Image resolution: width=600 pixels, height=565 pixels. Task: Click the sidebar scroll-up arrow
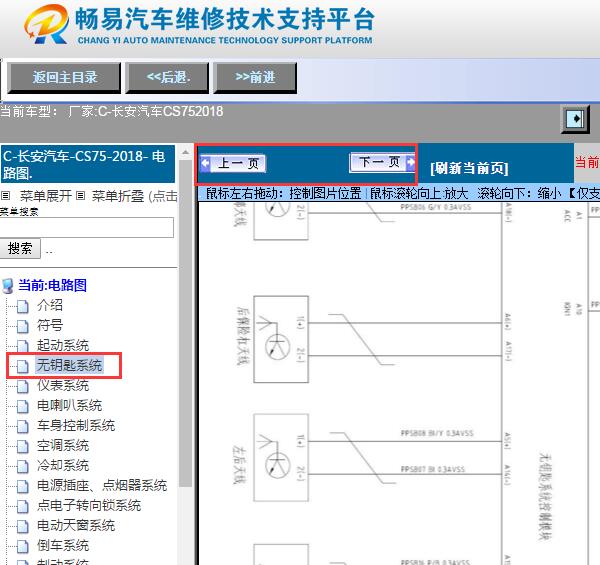tap(186, 152)
